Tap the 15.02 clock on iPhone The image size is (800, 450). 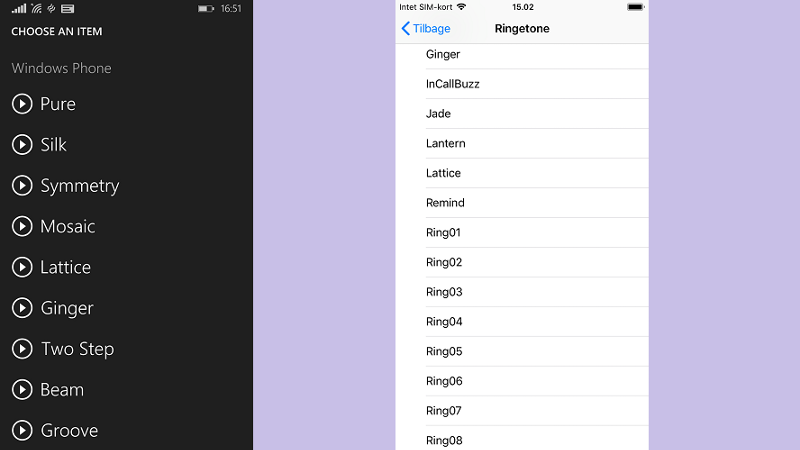[523, 7]
